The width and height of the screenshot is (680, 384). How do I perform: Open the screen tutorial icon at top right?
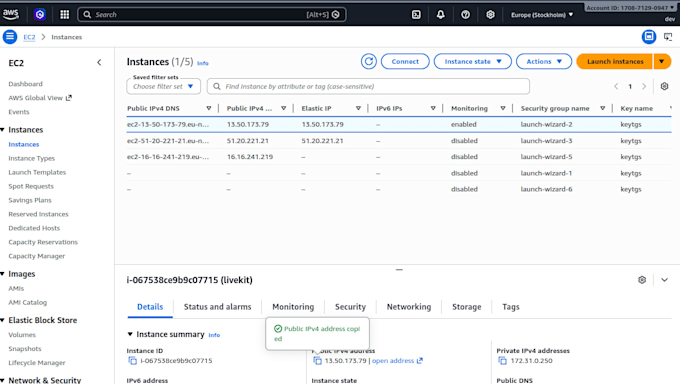(x=668, y=37)
